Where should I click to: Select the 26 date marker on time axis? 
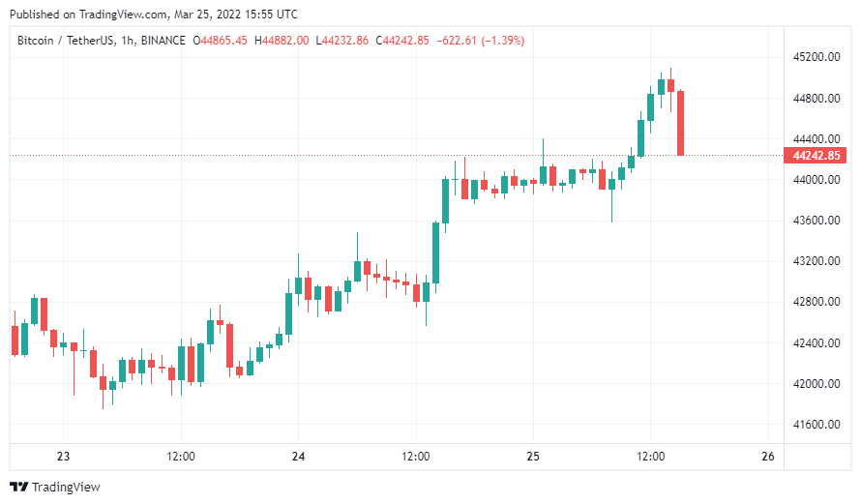coord(768,457)
